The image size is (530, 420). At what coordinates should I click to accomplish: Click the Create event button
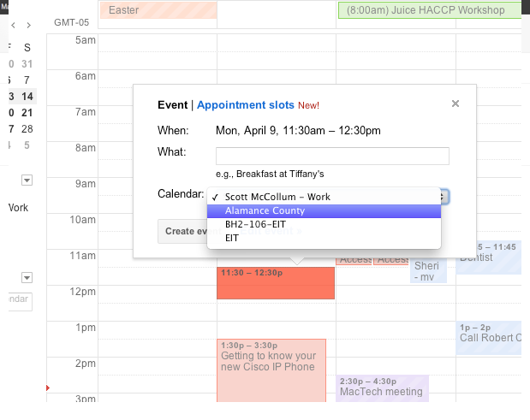(182, 231)
